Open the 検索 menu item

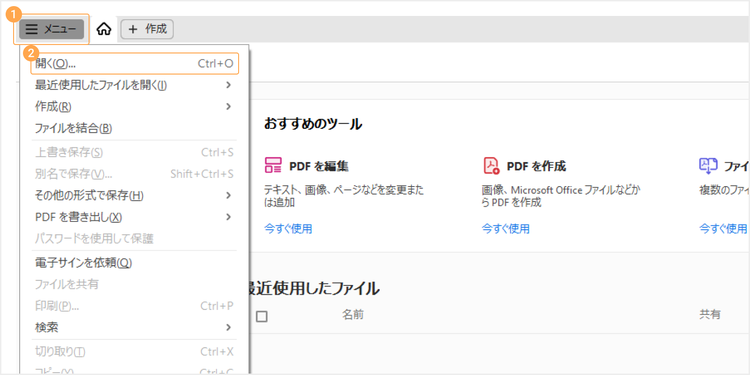[134, 328]
